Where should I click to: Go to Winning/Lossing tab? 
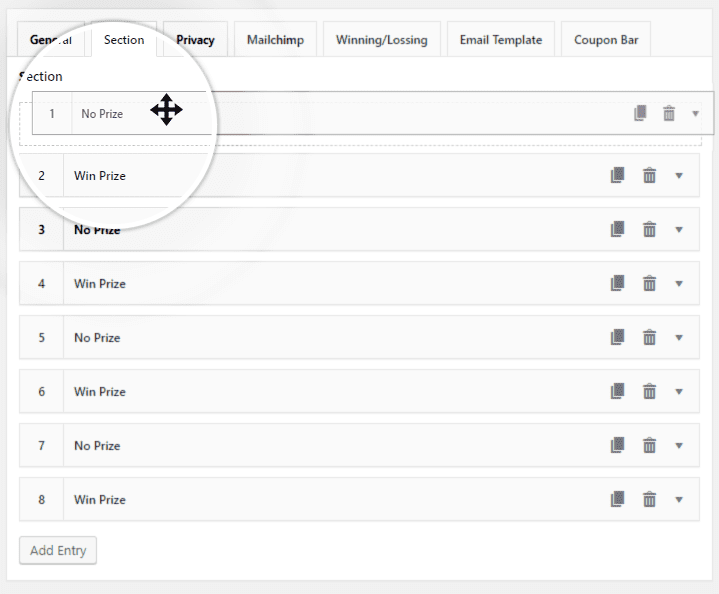tap(381, 40)
